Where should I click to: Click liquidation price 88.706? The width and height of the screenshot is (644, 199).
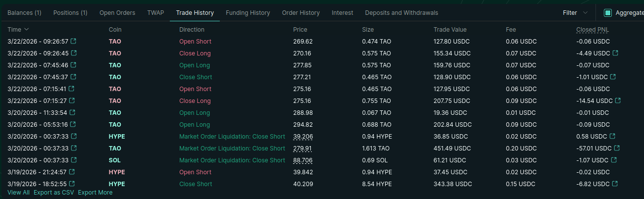click(x=303, y=160)
